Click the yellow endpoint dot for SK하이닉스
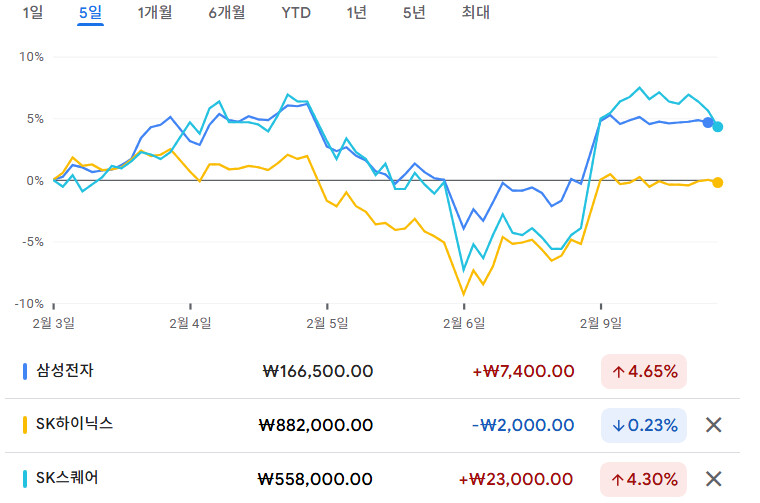The height and width of the screenshot is (503, 760). (718, 182)
